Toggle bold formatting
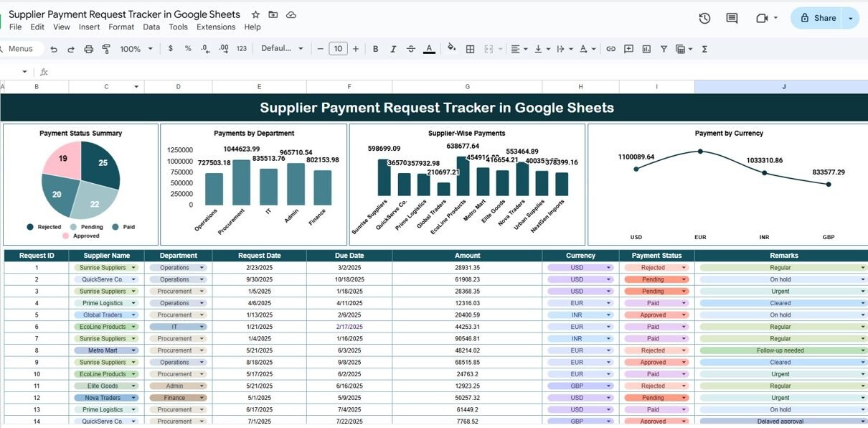The height and width of the screenshot is (428, 868). coord(375,49)
